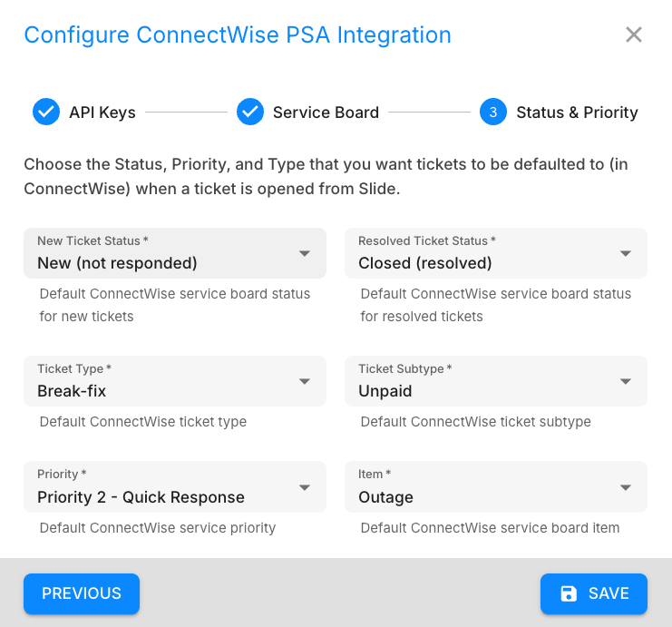Click the Item field's dropdown arrow
The width and height of the screenshot is (672, 627).
(626, 487)
